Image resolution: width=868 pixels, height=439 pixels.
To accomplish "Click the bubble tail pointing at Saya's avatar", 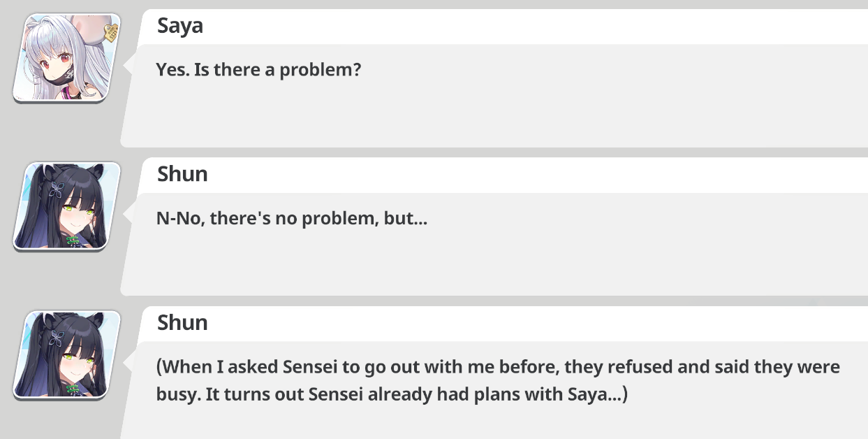I will click(x=128, y=65).
